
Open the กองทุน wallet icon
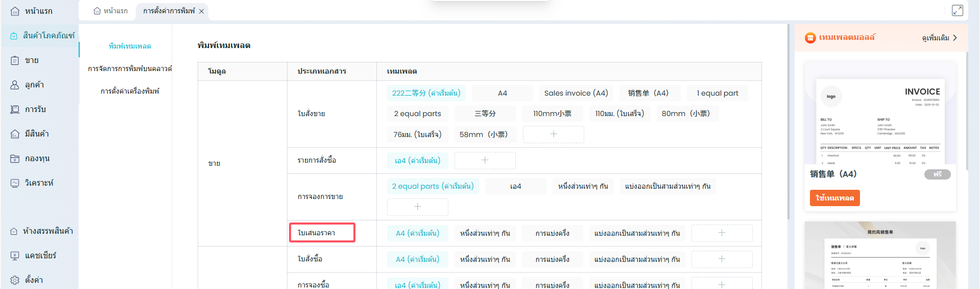point(15,159)
